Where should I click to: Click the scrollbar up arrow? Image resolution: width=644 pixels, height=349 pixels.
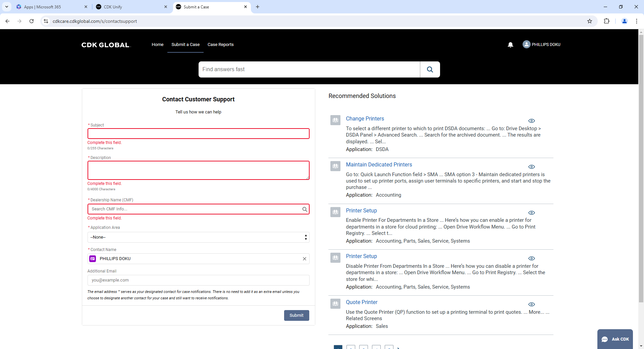641,32
